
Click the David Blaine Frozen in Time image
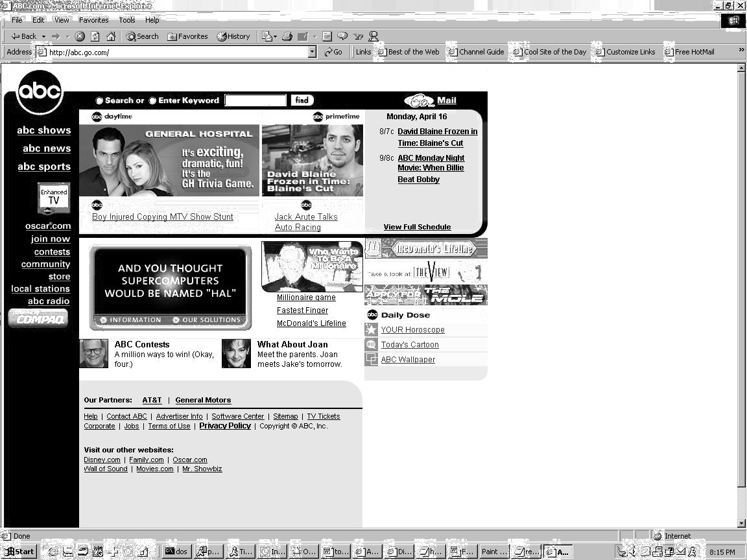pyautogui.click(x=313, y=160)
